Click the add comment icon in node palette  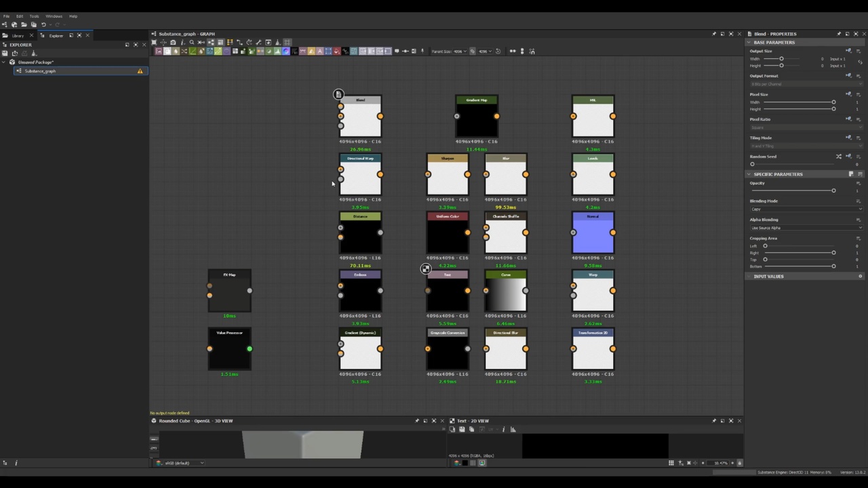[397, 51]
